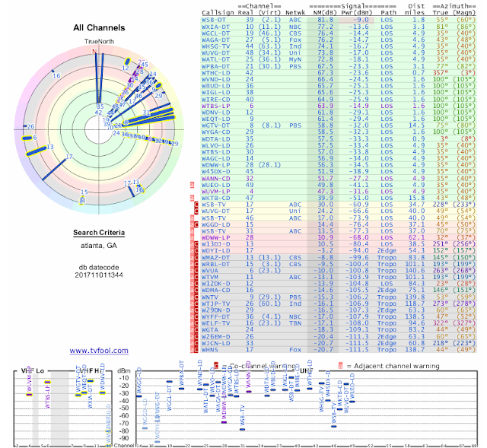Select the WVND-LD callsign

coord(215,79)
